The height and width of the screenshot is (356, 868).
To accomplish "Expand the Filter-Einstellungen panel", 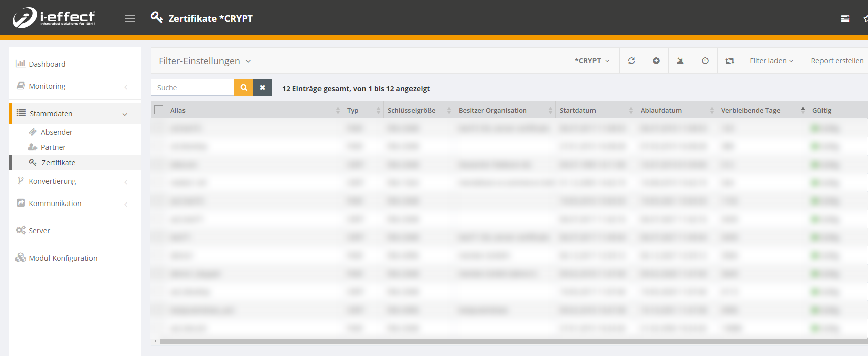I will point(205,61).
